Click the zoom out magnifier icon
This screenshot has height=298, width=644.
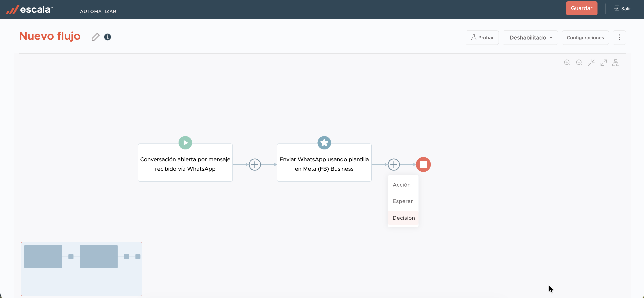(x=579, y=63)
